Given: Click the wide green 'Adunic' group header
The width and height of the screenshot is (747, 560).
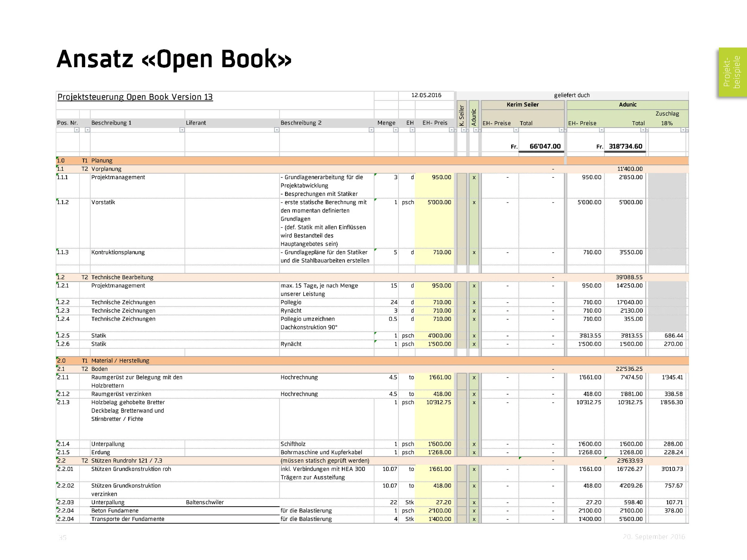Looking at the screenshot, I should point(627,105).
